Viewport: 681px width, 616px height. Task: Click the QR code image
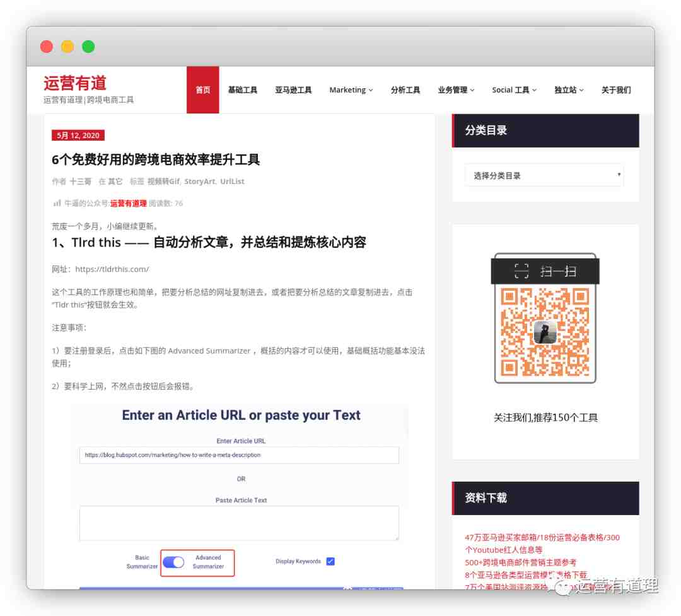(545, 332)
